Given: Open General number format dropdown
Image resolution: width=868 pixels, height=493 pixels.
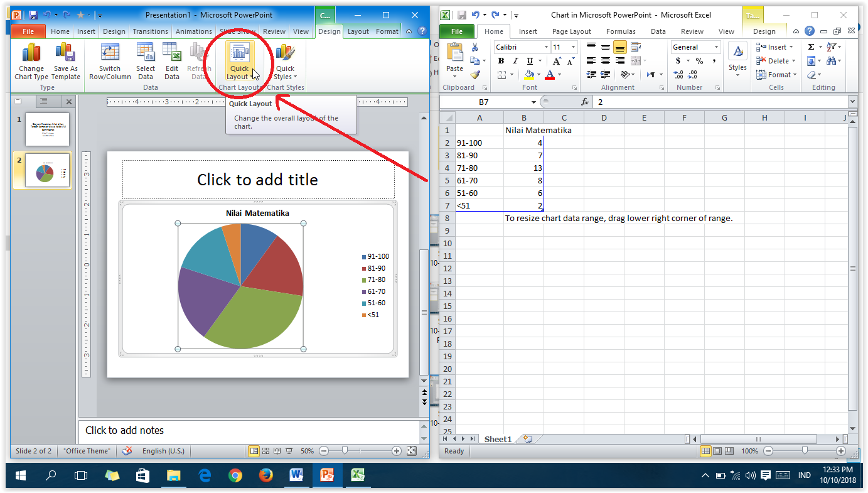Looking at the screenshot, I should coord(716,47).
